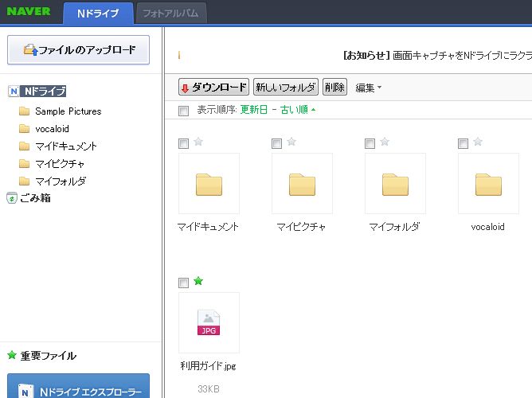Open the 利用ガイド.jpg JPG thumbnail

[209, 322]
